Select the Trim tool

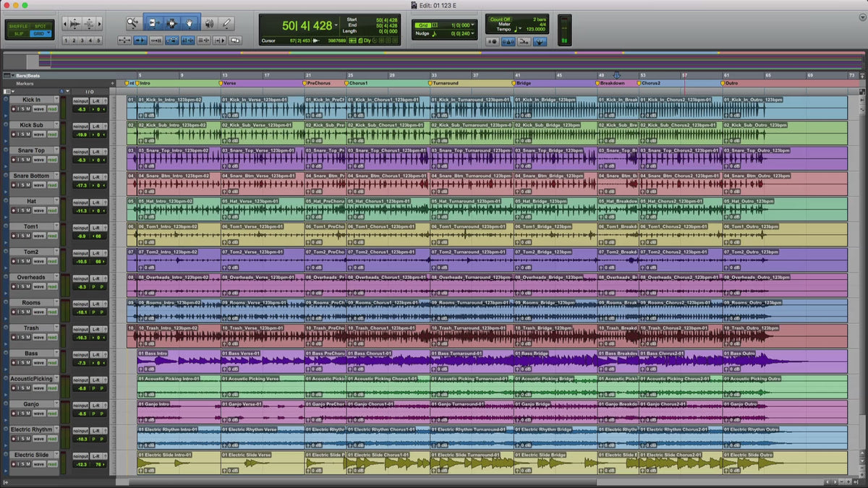coord(153,23)
